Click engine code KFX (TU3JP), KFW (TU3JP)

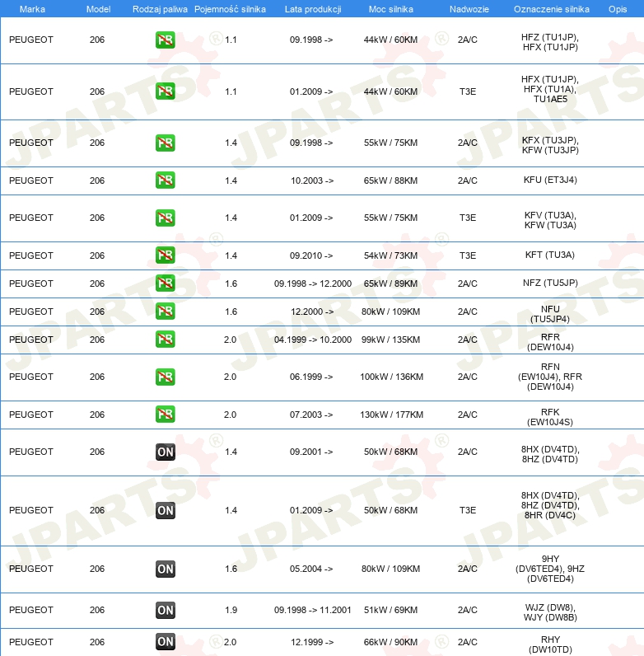point(550,145)
